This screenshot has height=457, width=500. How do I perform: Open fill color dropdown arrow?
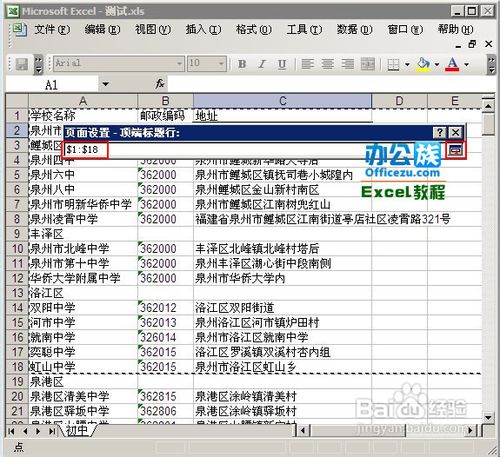click(x=437, y=64)
